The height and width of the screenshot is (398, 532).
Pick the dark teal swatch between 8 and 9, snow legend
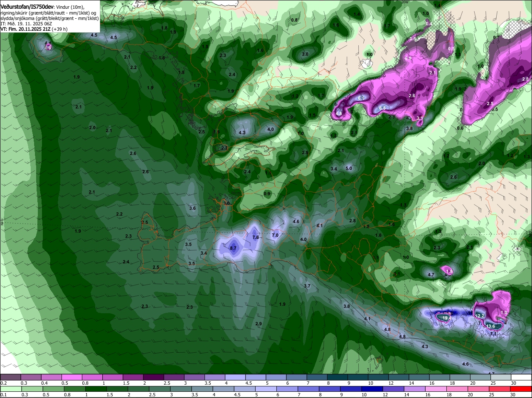tap(338, 377)
